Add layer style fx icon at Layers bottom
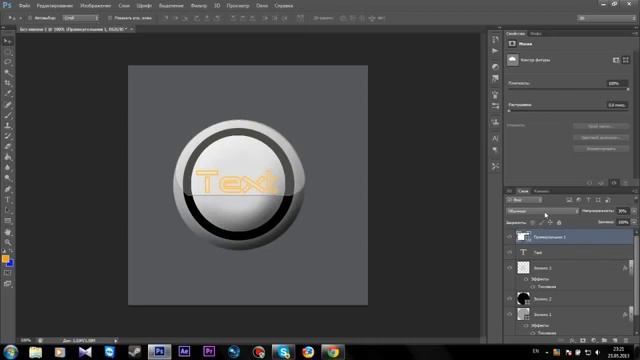 coord(572,340)
